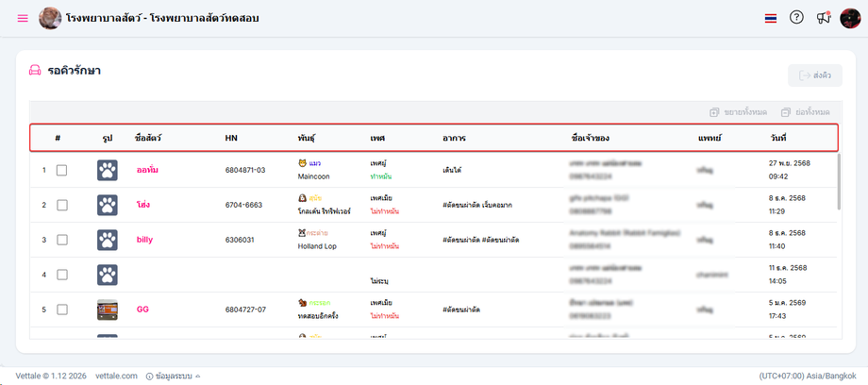
Task: Open pet record billy
Action: click(x=144, y=240)
